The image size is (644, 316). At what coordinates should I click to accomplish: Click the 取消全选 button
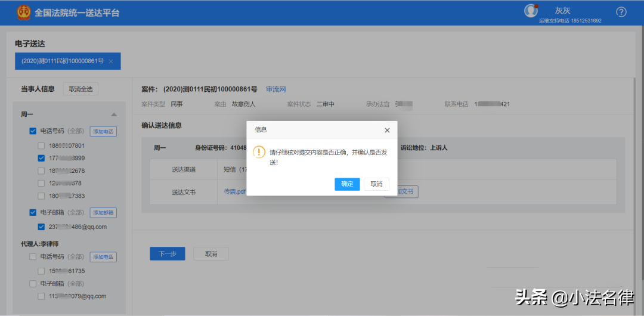click(80, 89)
